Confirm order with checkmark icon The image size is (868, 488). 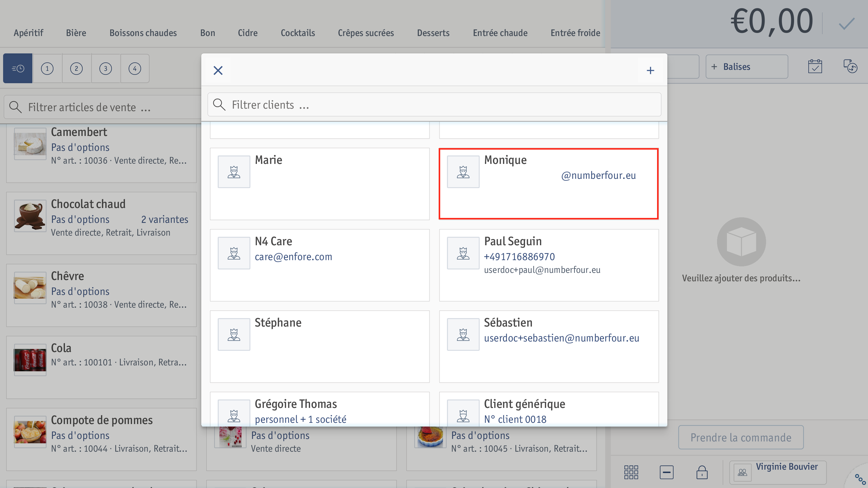coord(847,24)
